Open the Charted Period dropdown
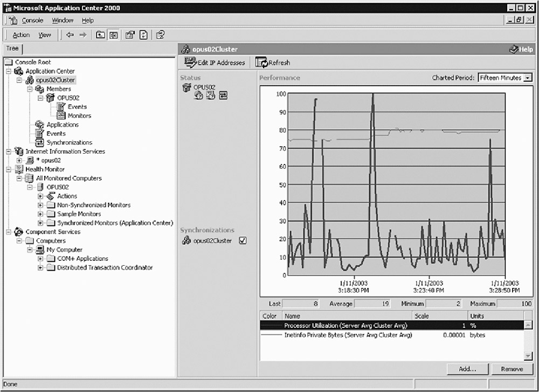 [x=527, y=78]
